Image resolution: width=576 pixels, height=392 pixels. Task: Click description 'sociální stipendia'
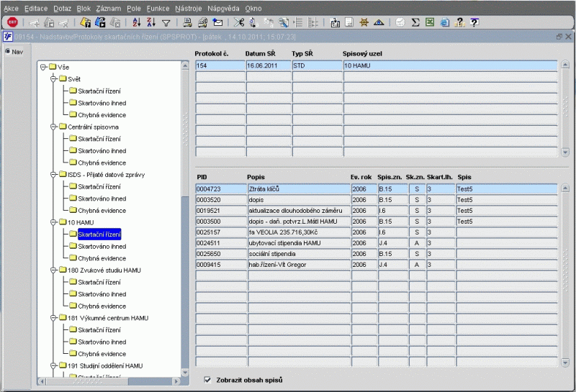(x=299, y=254)
